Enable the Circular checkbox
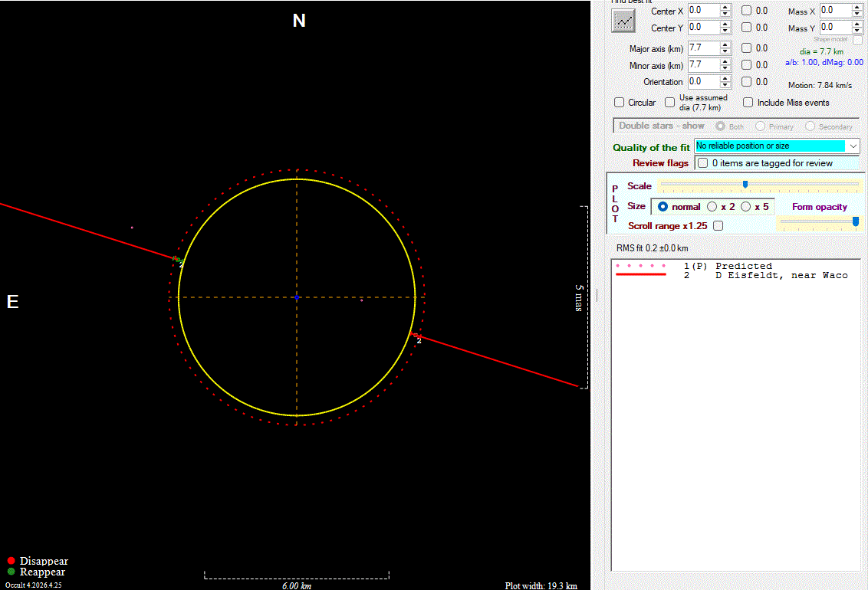The width and height of the screenshot is (868, 590). [619, 103]
